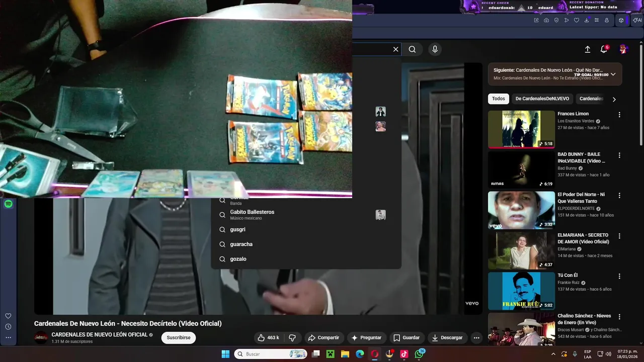Click the Opera snapshot camera icon

pos(546,20)
